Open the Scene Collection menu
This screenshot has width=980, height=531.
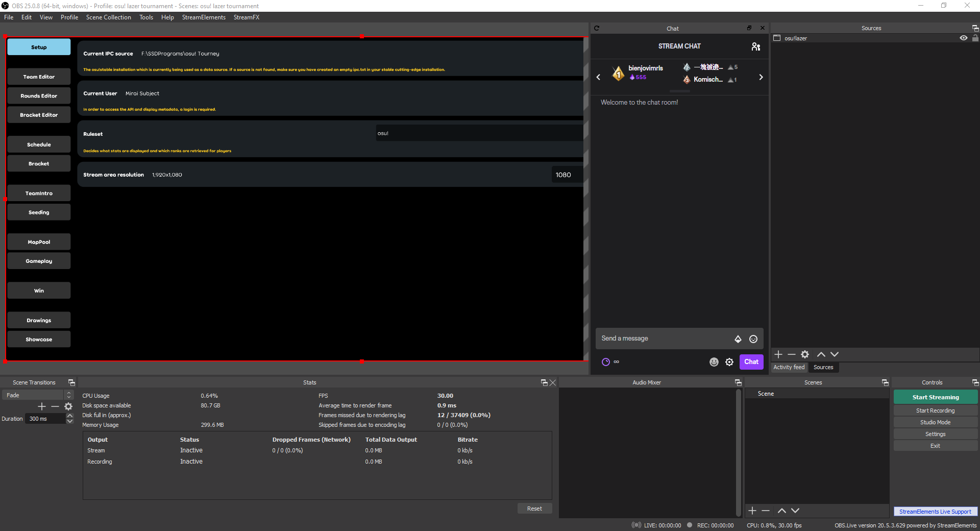tap(108, 17)
